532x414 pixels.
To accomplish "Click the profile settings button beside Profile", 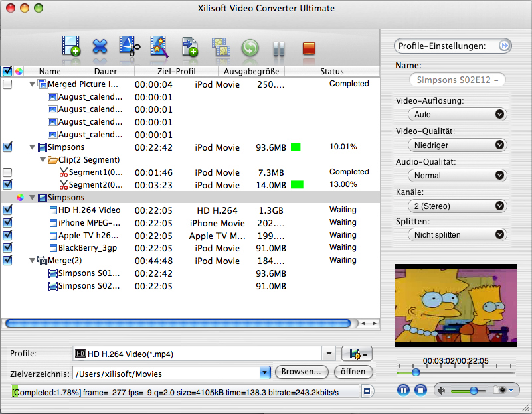I will (x=357, y=354).
